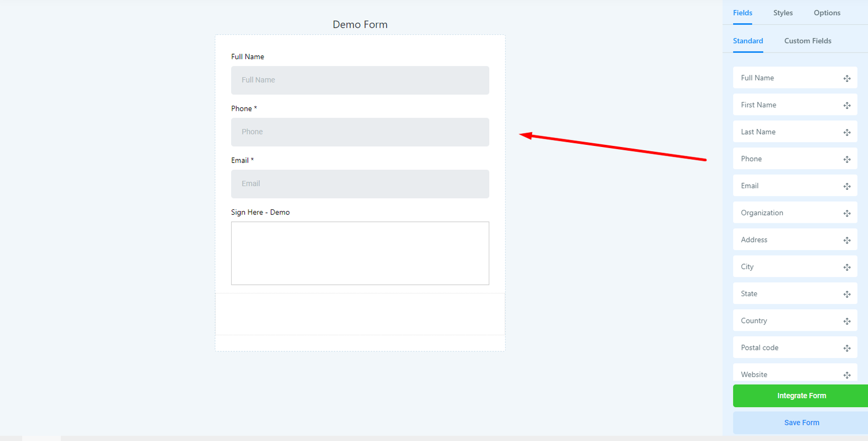The width and height of the screenshot is (868, 441).
Task: Click the Integrate Form button
Action: pos(801,396)
